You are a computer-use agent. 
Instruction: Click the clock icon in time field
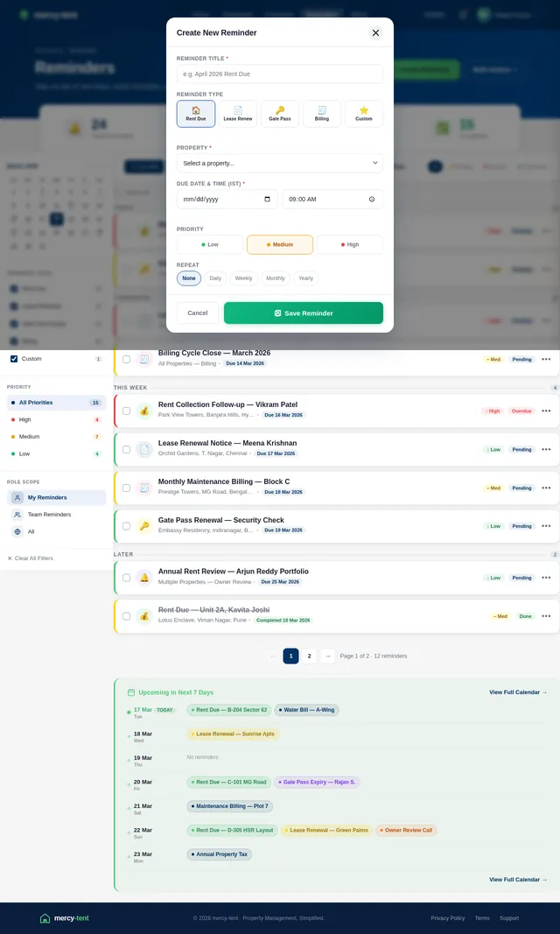click(x=372, y=200)
